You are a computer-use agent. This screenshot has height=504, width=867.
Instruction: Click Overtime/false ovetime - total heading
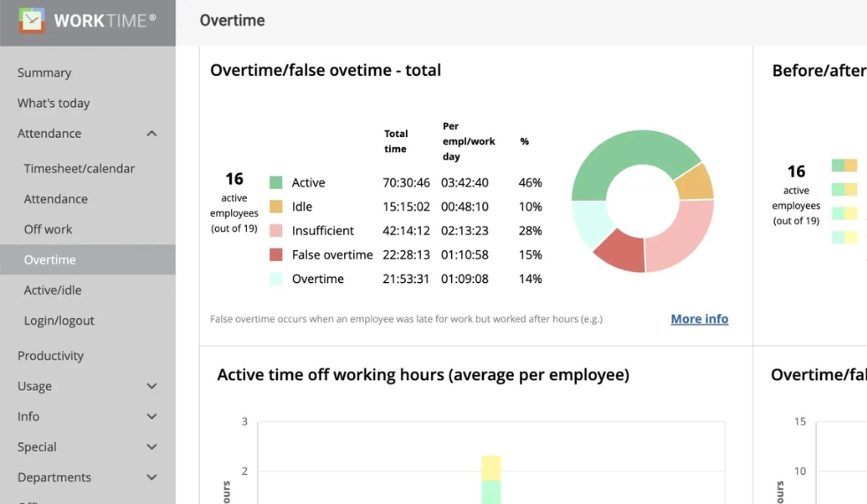(x=326, y=71)
